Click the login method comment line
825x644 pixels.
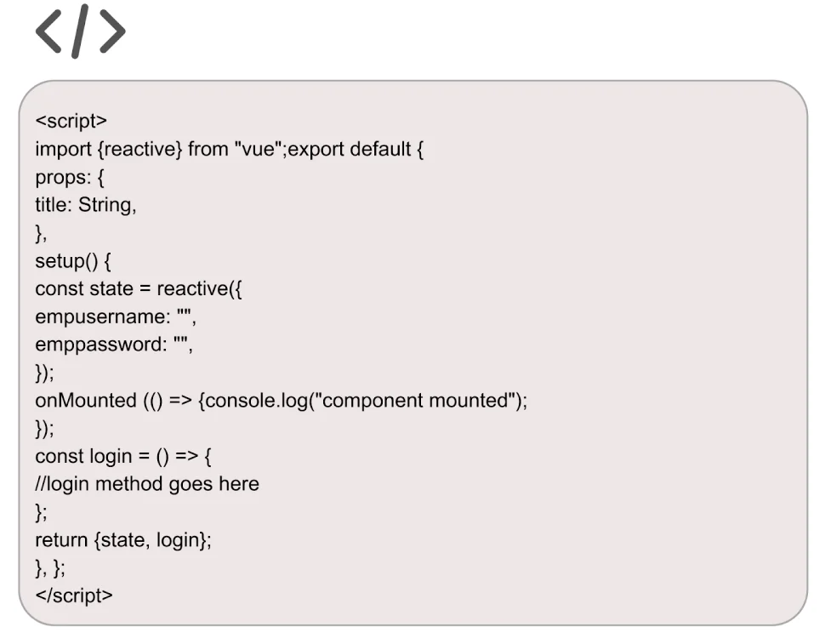(x=146, y=484)
